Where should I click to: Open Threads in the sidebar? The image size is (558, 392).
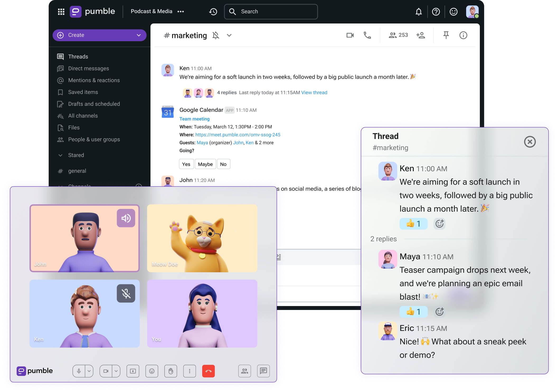78,56
